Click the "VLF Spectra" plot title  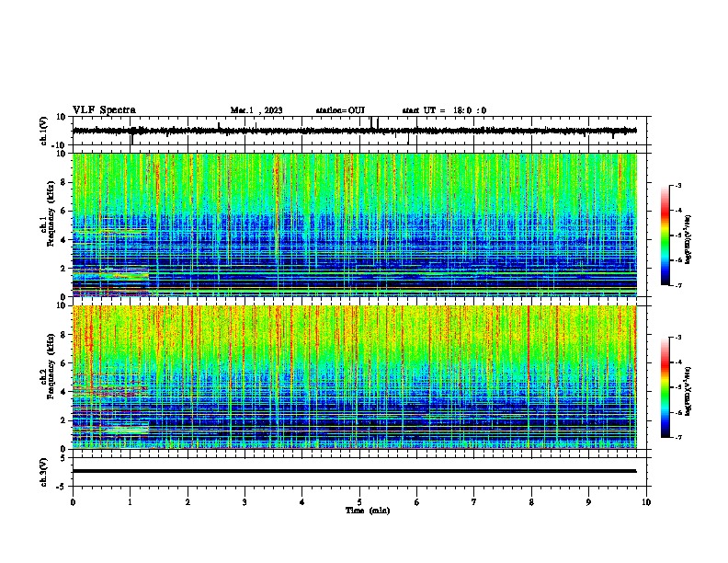coord(104,110)
